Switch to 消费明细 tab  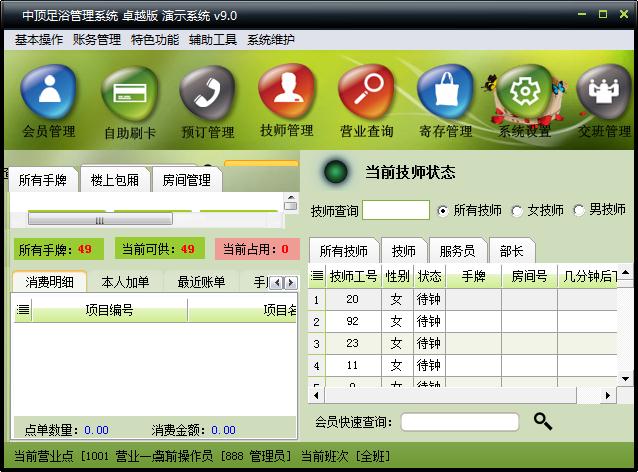pos(50,282)
